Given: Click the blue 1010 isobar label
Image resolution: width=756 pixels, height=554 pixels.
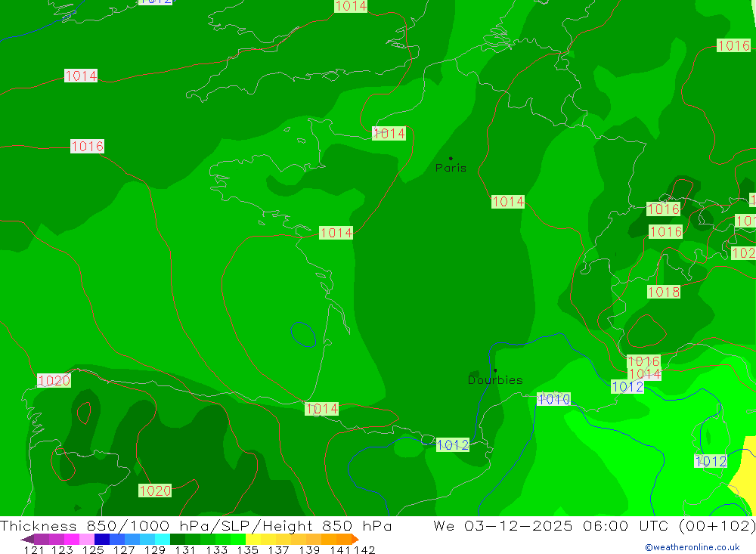Looking at the screenshot, I should (x=553, y=399).
